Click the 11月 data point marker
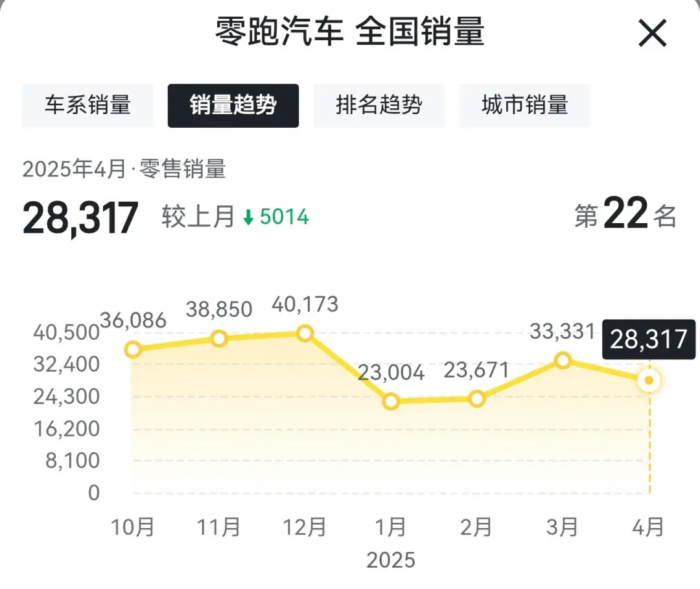Screen dimensions: 700x589 click(x=219, y=339)
